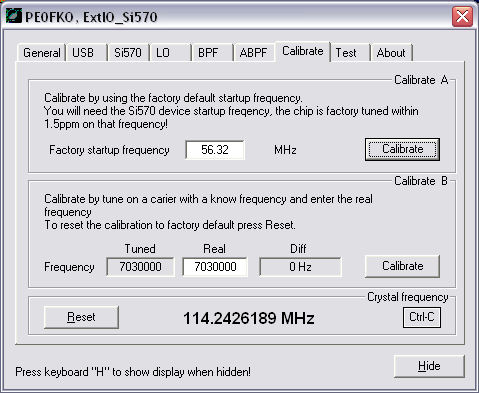Click the 'Real' column heading
The width and height of the screenshot is (479, 393).
click(215, 249)
